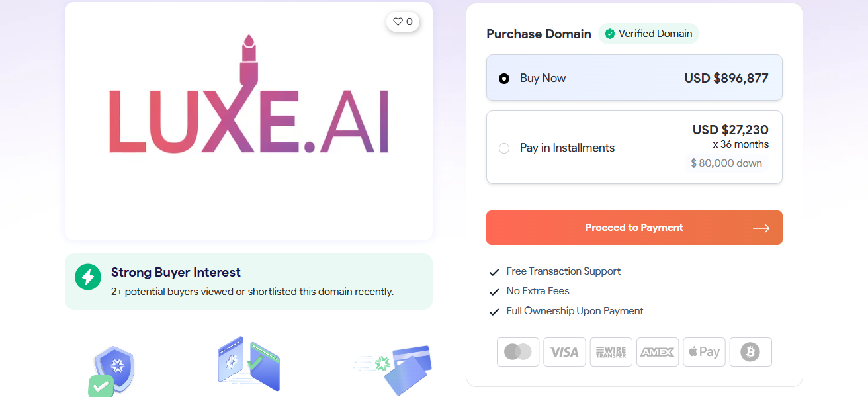868x397 pixels.
Task: Toggle the heart favorite counter
Action: (402, 21)
